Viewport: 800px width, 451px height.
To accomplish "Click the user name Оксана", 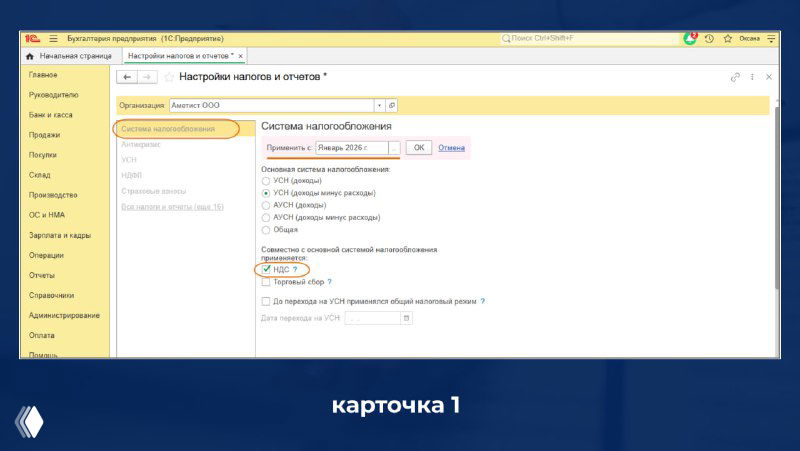I will tap(749, 39).
